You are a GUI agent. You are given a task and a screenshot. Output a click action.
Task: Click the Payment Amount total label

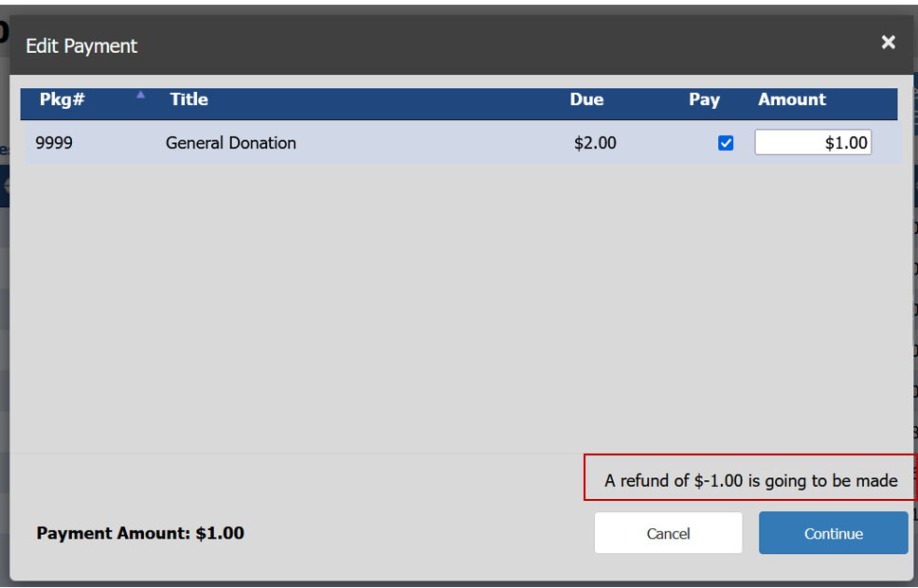pos(140,533)
